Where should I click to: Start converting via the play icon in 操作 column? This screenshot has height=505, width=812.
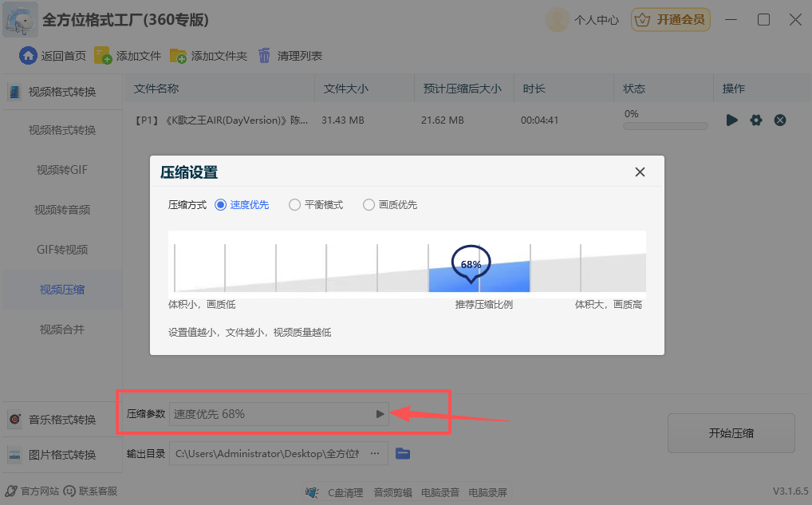[x=732, y=120]
